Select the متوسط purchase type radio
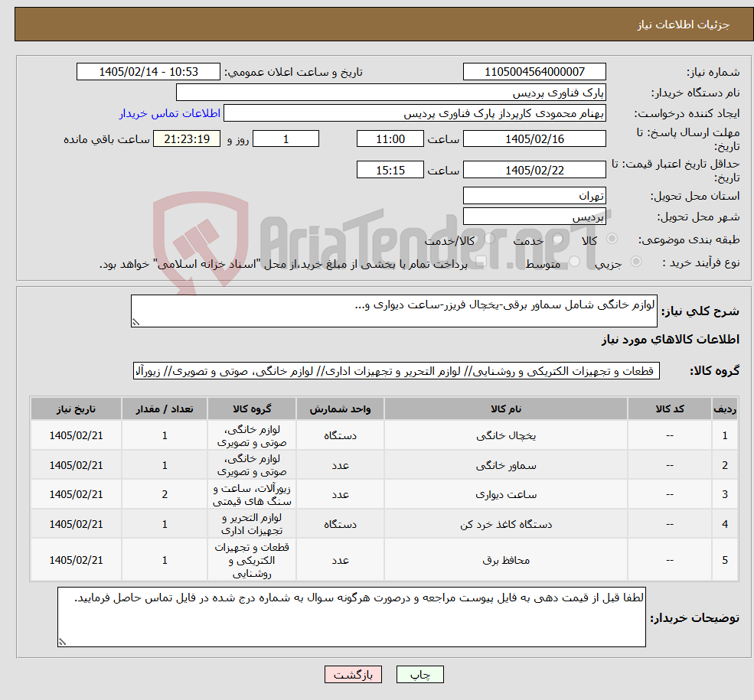 click(x=575, y=262)
